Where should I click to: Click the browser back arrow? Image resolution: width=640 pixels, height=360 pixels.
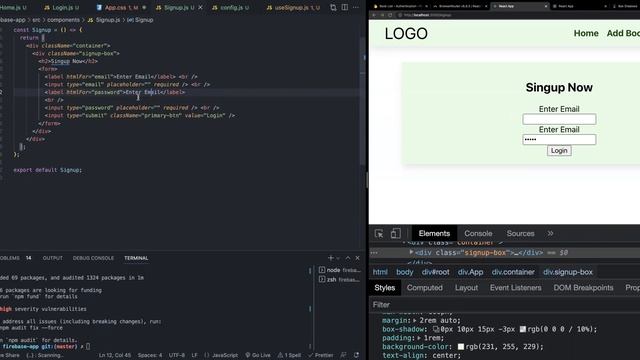point(374,15)
